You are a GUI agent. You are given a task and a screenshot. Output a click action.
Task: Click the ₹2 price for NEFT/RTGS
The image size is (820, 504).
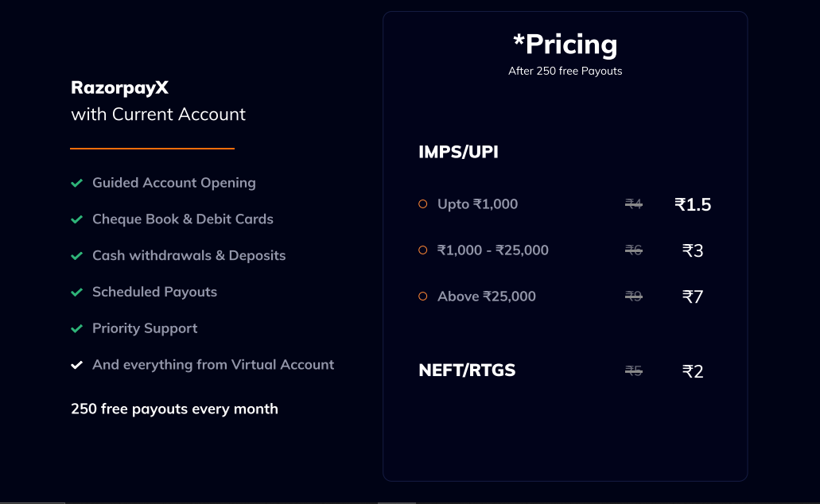click(693, 371)
